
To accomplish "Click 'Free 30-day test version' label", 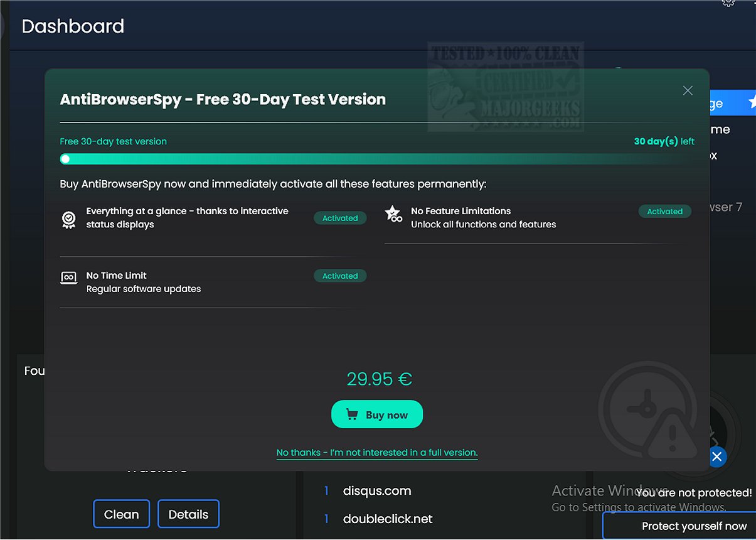I will [x=113, y=141].
